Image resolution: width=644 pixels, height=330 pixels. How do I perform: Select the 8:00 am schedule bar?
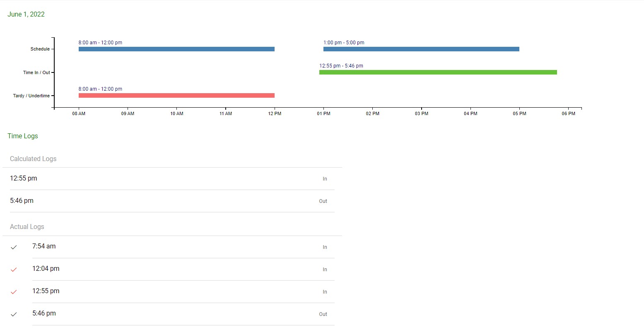tap(176, 49)
